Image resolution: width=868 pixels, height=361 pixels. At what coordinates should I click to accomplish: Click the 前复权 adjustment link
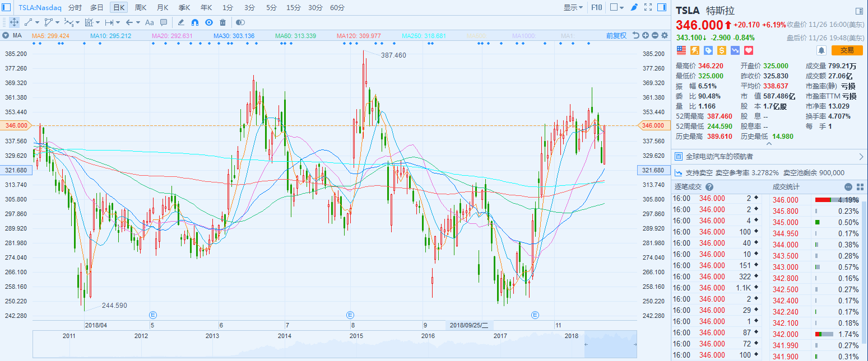[x=616, y=35]
